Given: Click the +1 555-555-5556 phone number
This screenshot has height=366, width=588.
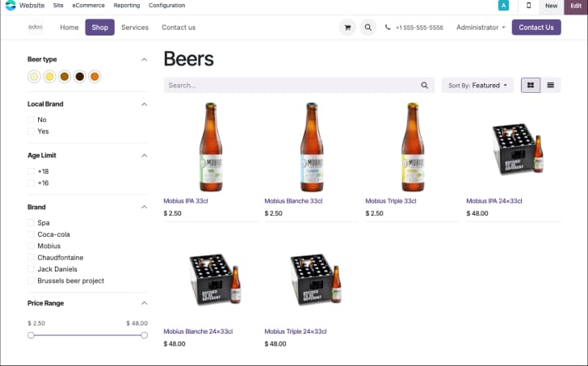Looking at the screenshot, I should [419, 27].
